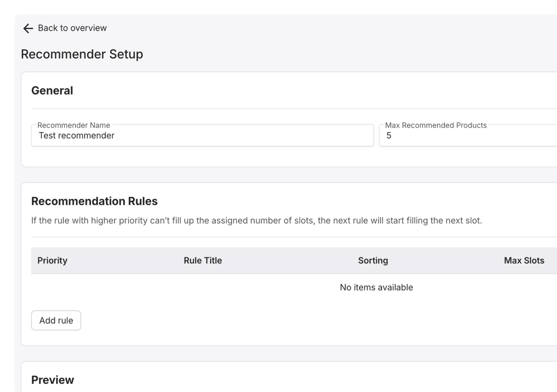
Task: Click the back arrow icon
Action: [28, 28]
